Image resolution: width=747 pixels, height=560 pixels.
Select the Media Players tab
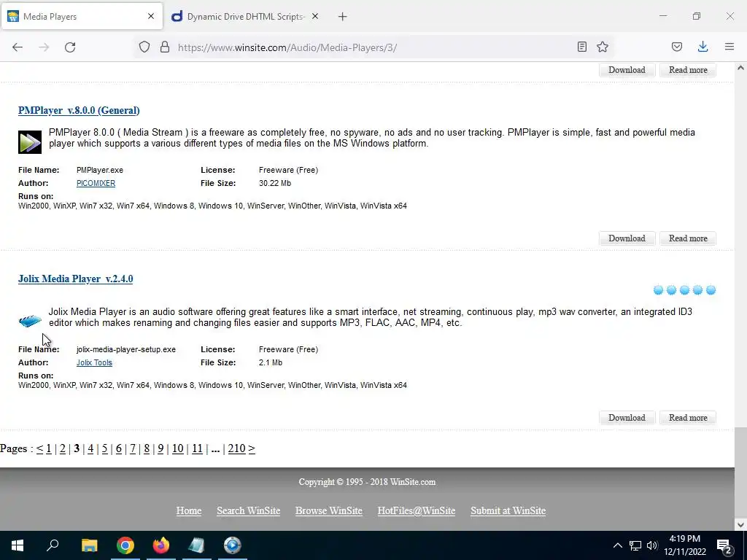pos(82,17)
